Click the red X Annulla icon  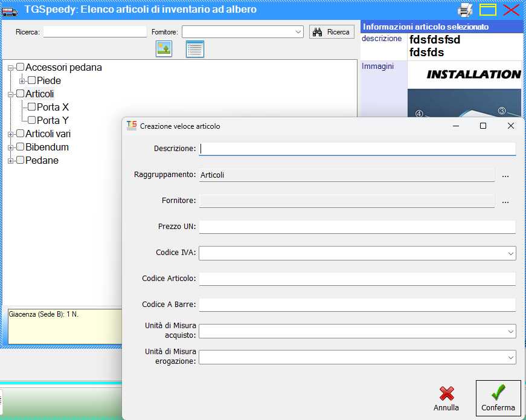446,394
